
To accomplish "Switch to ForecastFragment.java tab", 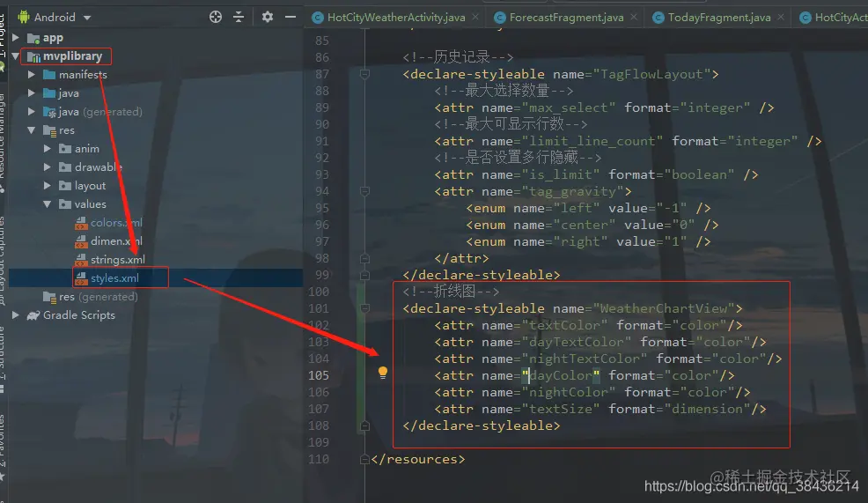I will [566, 17].
